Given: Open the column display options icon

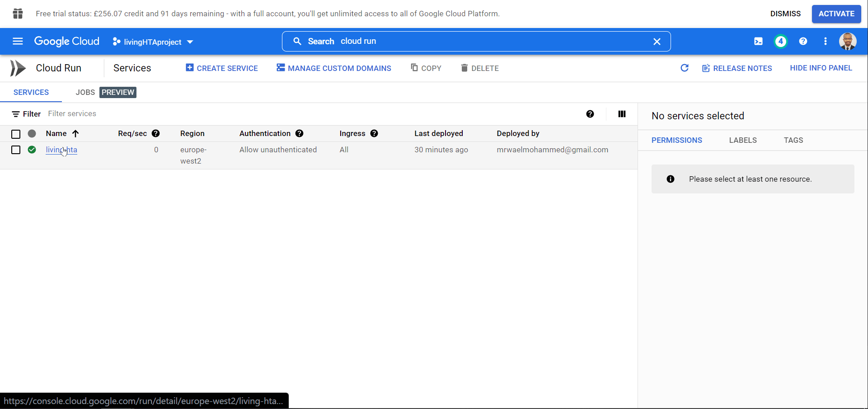Looking at the screenshot, I should [x=622, y=114].
